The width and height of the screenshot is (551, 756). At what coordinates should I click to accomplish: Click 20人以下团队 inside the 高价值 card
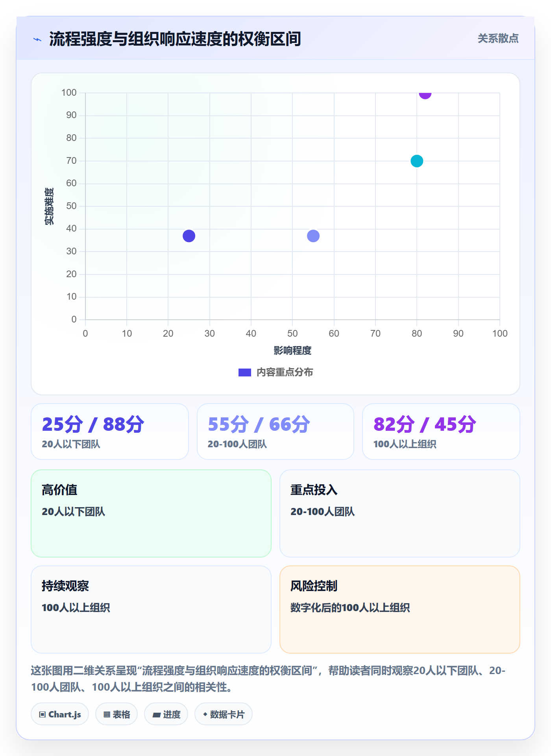click(x=73, y=511)
